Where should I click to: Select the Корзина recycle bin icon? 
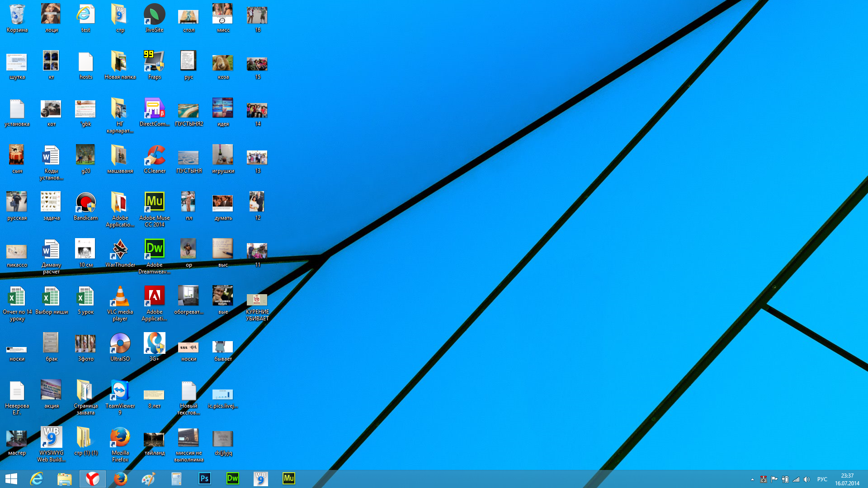point(17,15)
